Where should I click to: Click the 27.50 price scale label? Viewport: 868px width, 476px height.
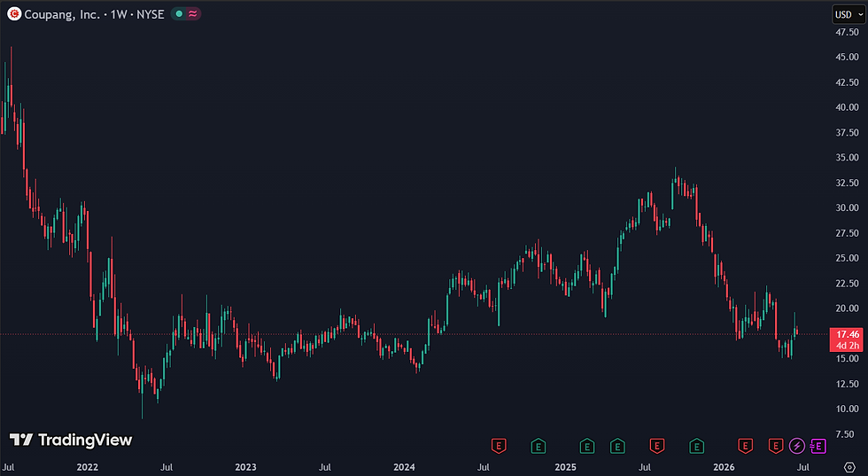coord(847,233)
